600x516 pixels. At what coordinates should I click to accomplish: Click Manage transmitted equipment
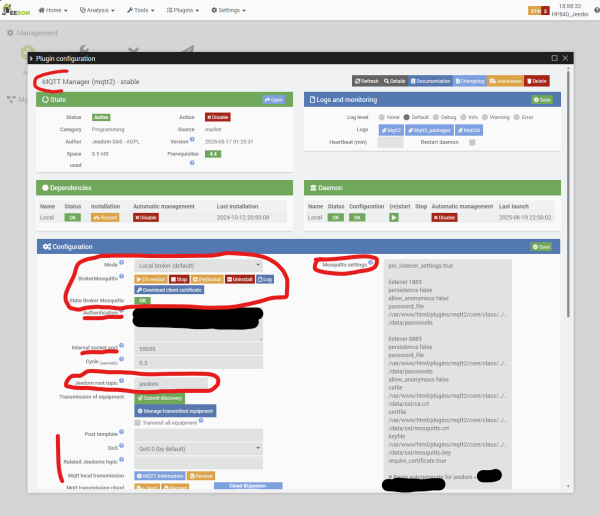tap(175, 411)
